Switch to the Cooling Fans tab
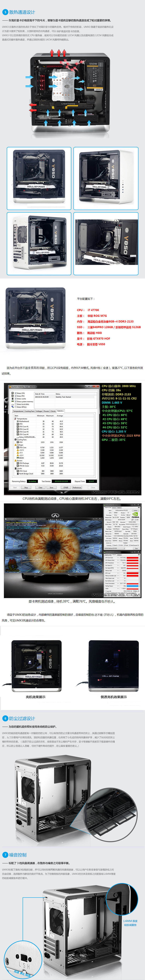Viewport: 145px width, 980px height. click(30, 411)
